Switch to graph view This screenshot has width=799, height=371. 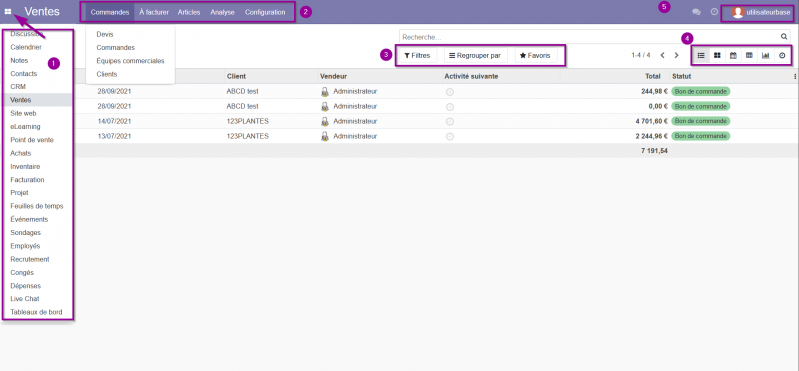pos(765,55)
